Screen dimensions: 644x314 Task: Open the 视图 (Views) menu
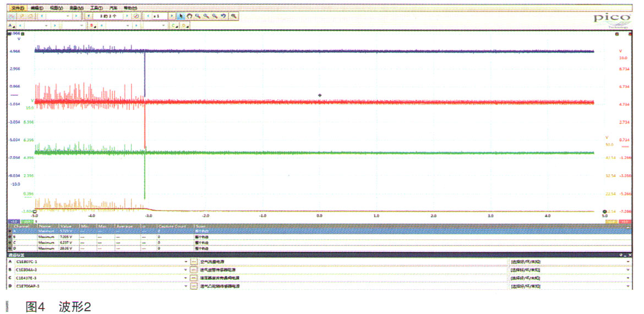coord(56,8)
